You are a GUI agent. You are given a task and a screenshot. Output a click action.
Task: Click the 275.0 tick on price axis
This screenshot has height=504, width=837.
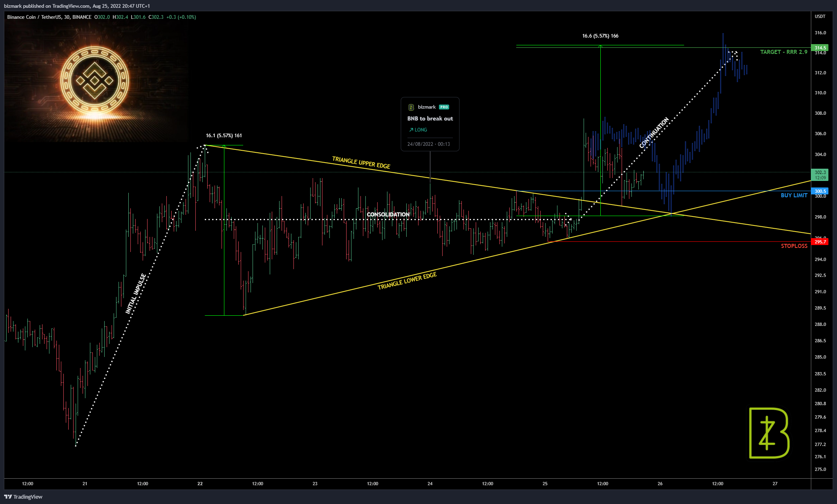(820, 469)
